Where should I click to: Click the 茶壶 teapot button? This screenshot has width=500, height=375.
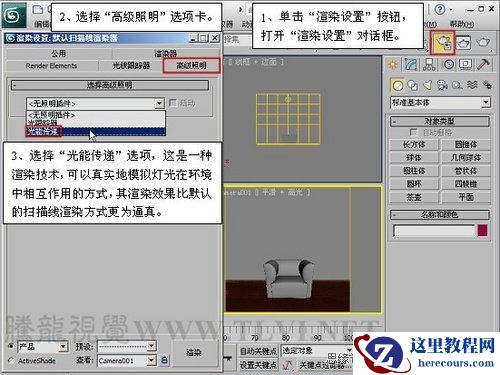click(x=414, y=197)
